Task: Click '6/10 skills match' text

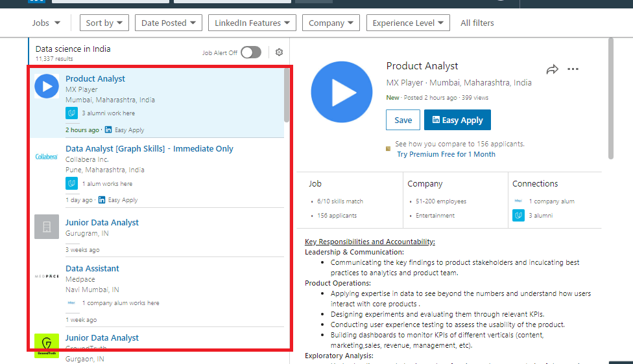Action: 340,201
